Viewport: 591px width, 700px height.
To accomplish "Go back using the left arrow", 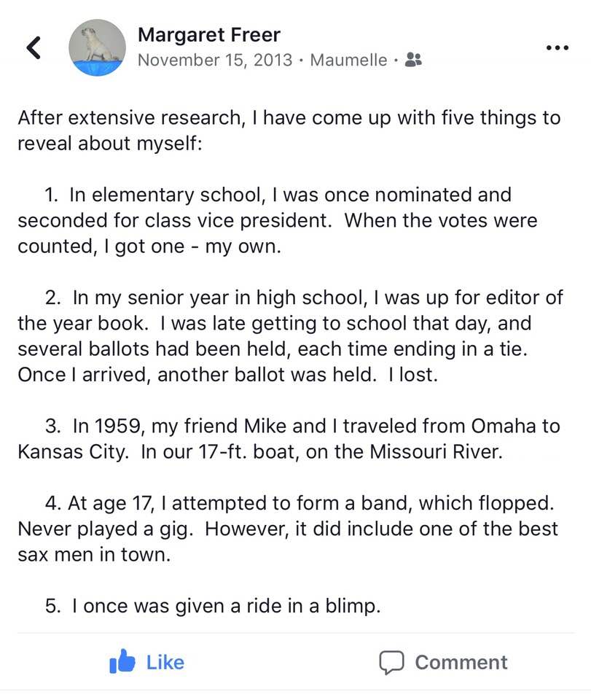I will [34, 48].
